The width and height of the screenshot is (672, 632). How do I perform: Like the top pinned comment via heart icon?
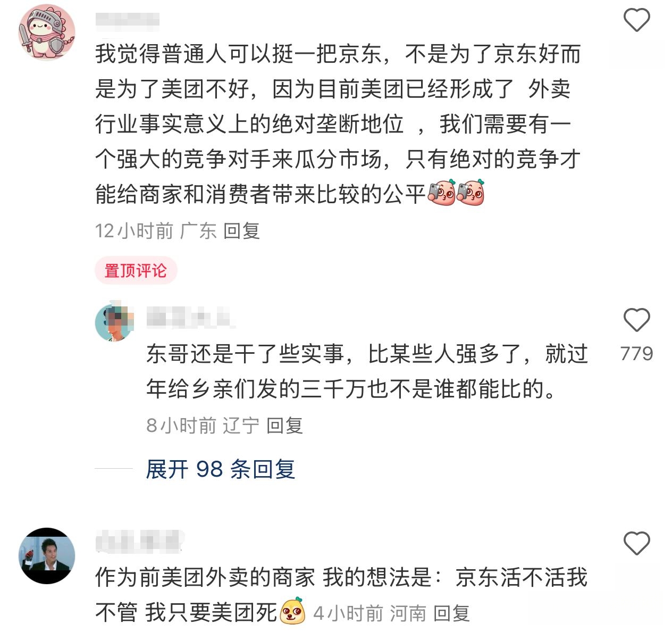[636, 20]
